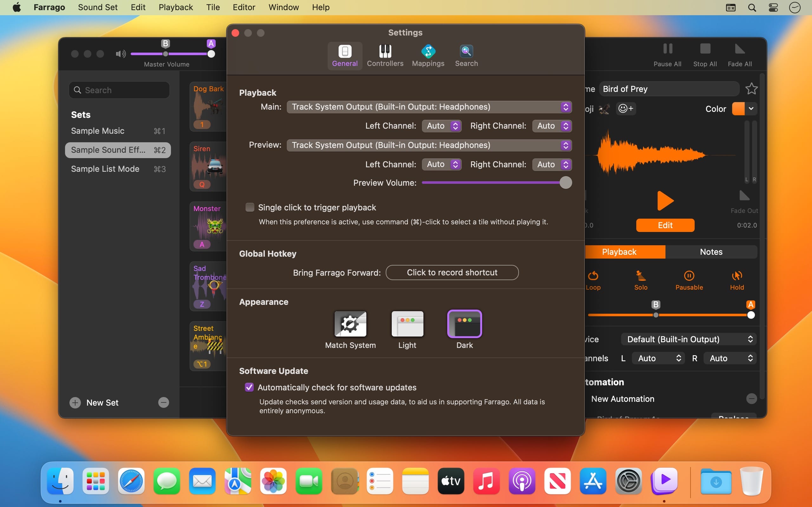Click the Preview Volume slider
The image size is (812, 507).
tap(497, 183)
